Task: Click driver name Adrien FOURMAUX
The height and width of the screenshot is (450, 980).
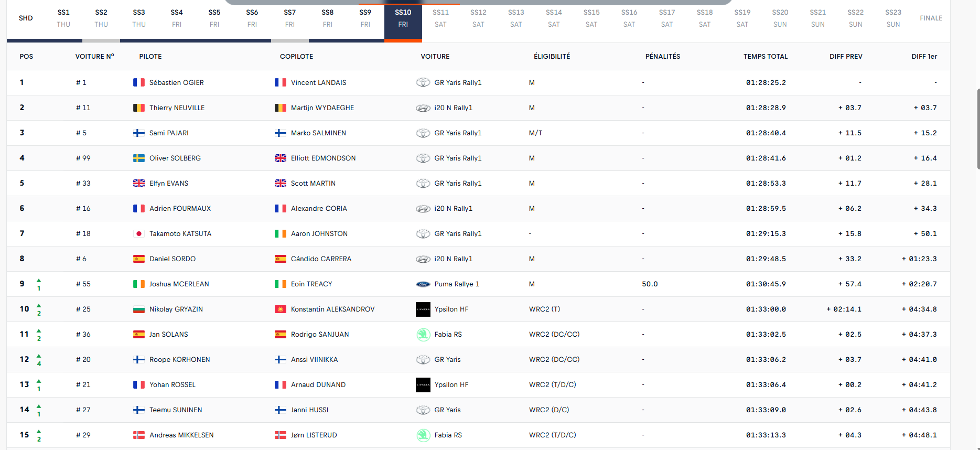Action: [x=180, y=209]
